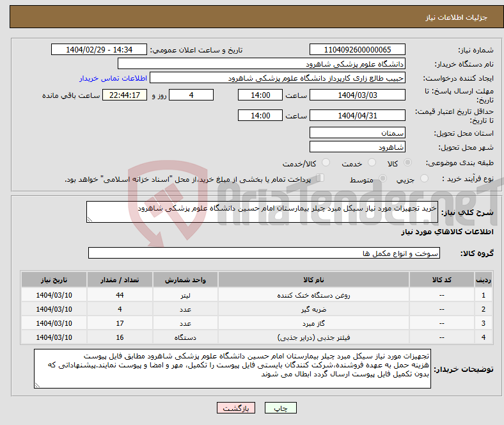Select the متوسط purchase type radio
This screenshot has width=504, height=425.
click(382, 178)
